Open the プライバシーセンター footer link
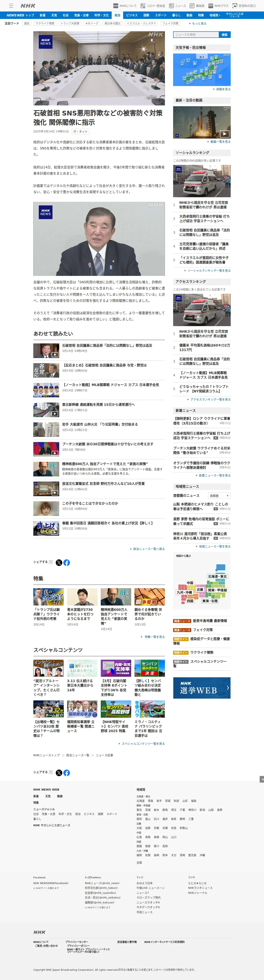The width and height of the screenshot is (264, 980). pos(77,942)
